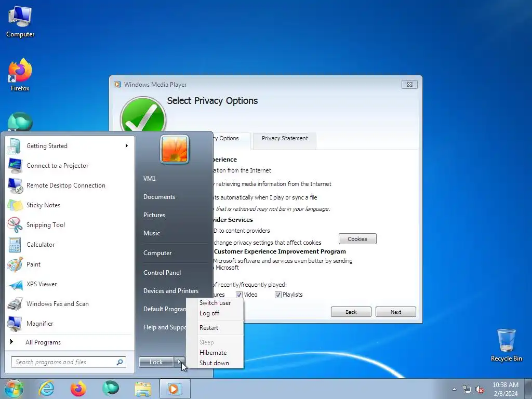Click the user account flower picture
Image resolution: width=532 pixels, height=399 pixels.
(175, 149)
